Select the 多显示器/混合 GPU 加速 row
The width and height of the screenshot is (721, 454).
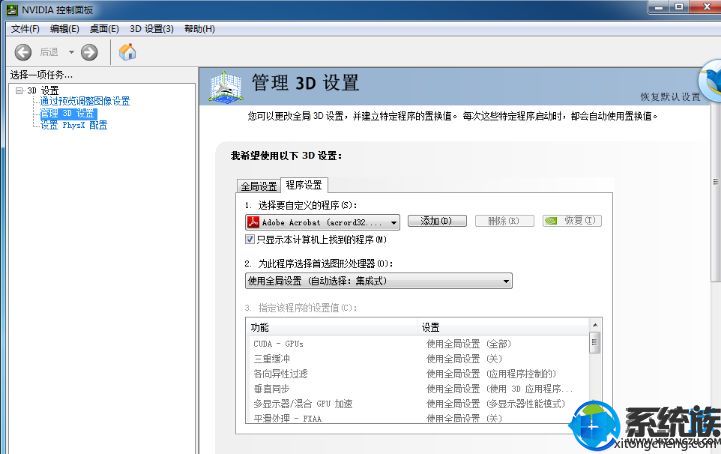click(x=418, y=404)
